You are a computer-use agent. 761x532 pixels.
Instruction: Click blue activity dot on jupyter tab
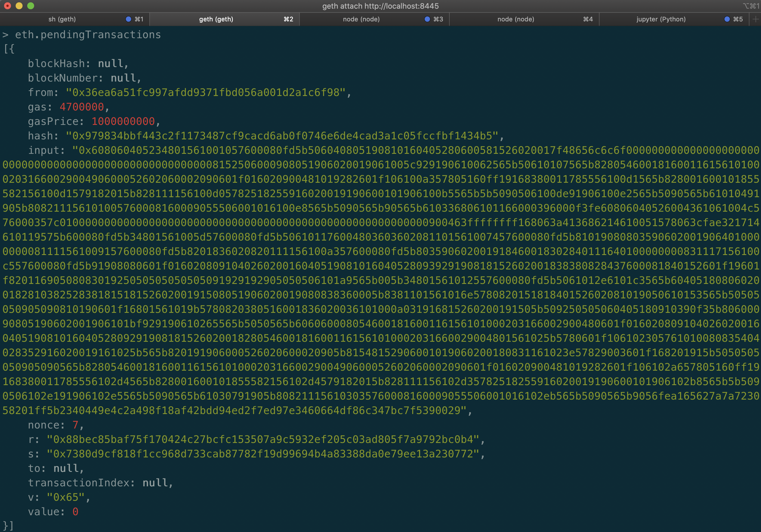(727, 19)
